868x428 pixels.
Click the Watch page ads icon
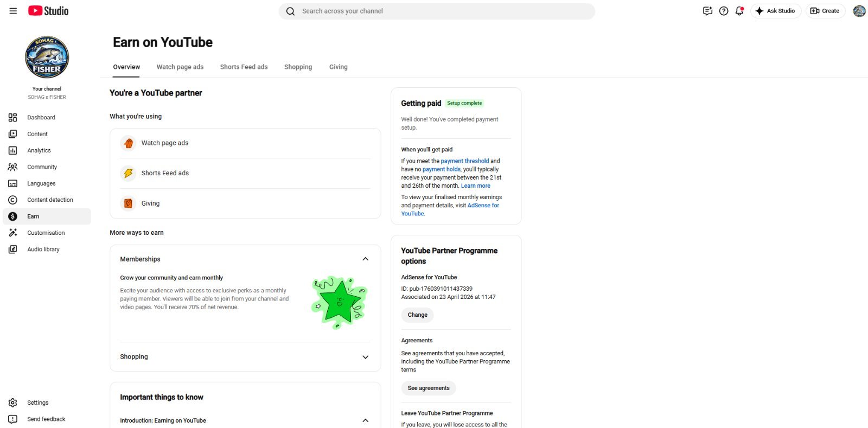[129, 143]
